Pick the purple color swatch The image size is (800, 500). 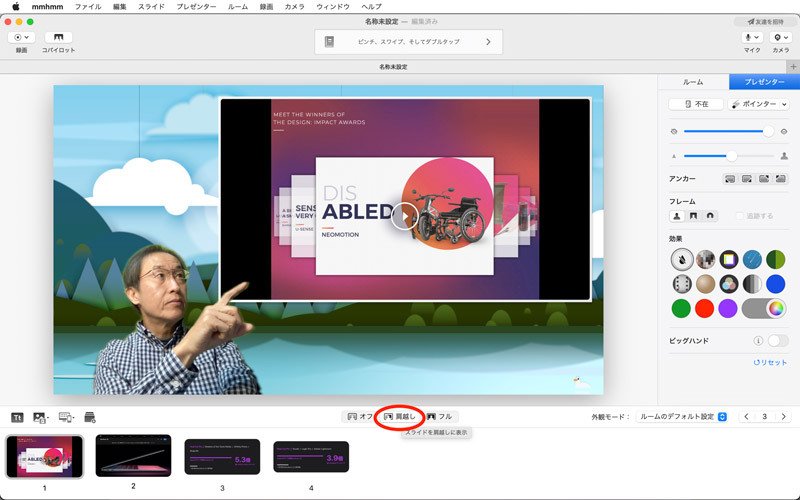point(728,308)
